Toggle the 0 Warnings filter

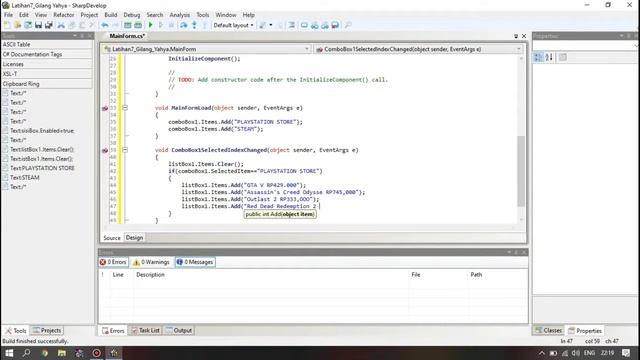pyautogui.click(x=151, y=262)
